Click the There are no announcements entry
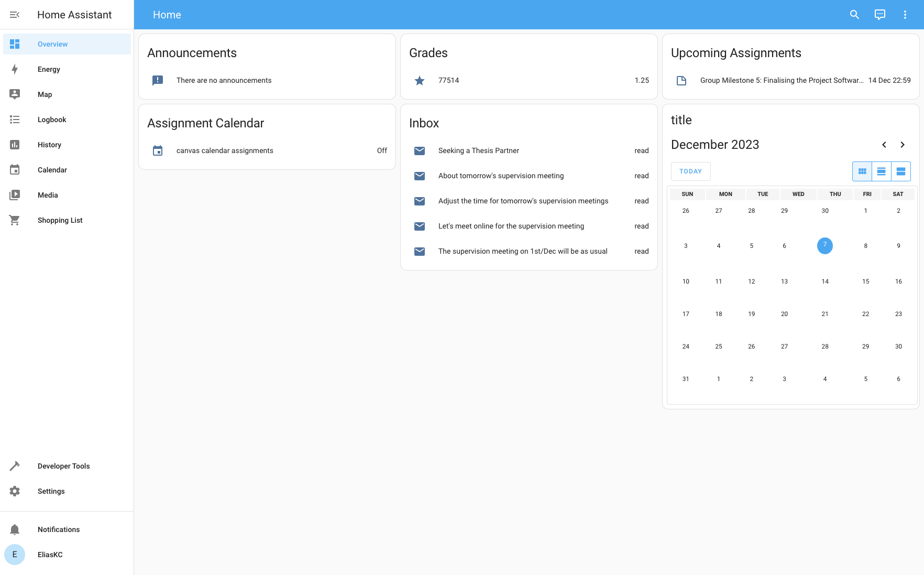This screenshot has width=924, height=575. 267,80
